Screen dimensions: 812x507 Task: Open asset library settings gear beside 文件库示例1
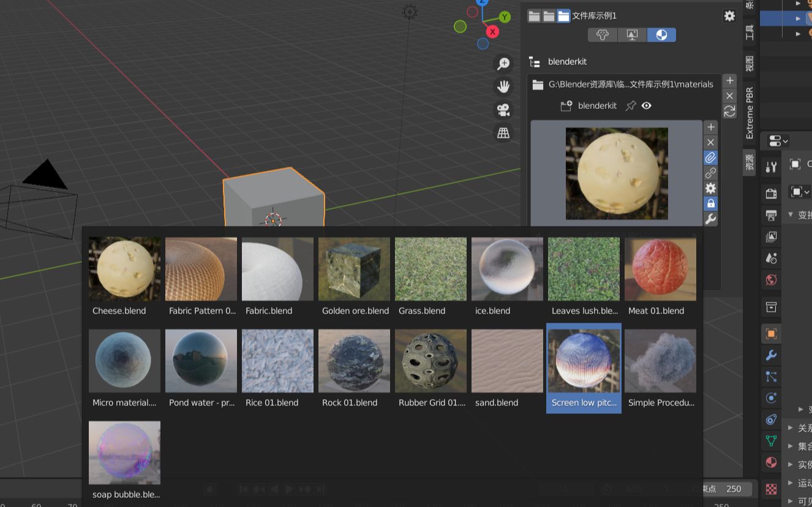(x=729, y=16)
